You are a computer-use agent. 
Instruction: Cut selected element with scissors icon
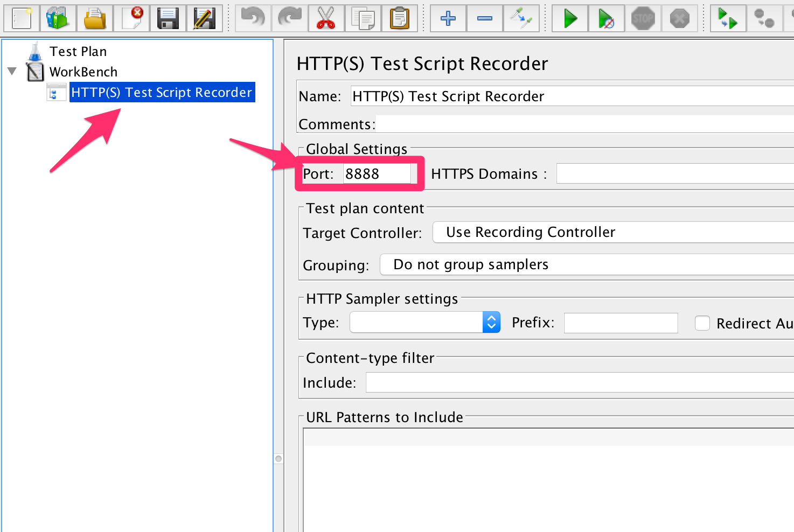[326, 18]
